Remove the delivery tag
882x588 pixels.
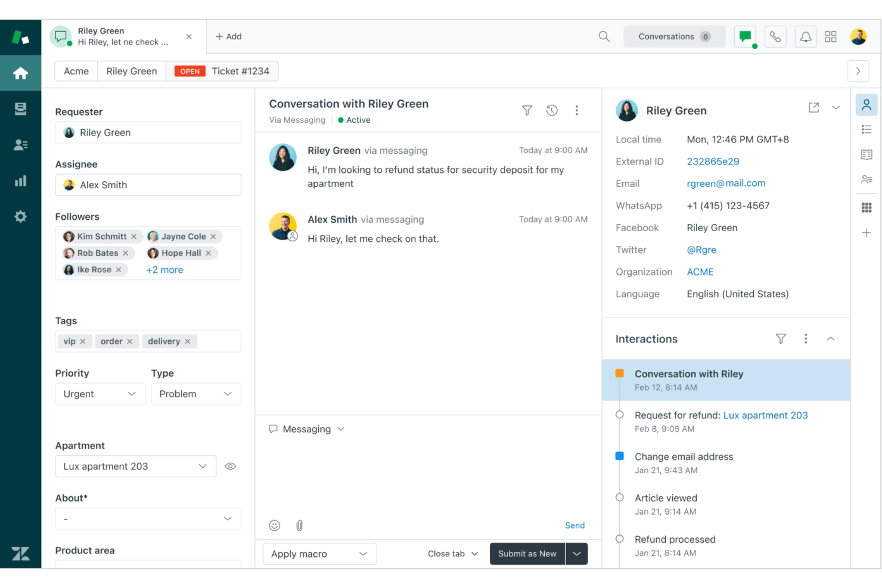click(x=188, y=341)
